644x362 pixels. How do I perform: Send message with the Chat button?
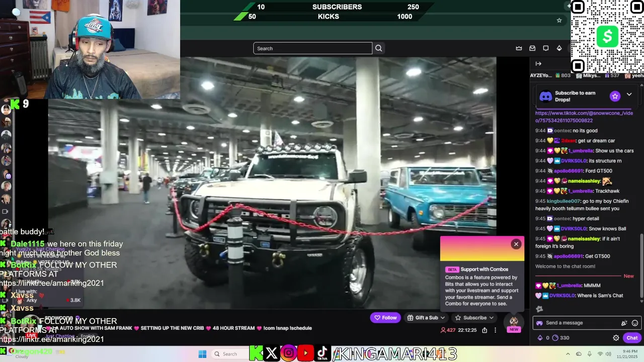point(632,338)
